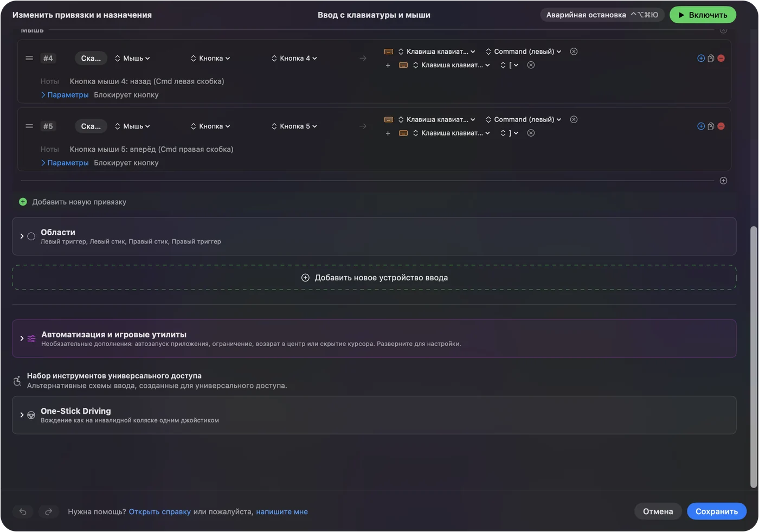Duplicate binding #4
This screenshot has height=532, width=759.
click(711, 58)
